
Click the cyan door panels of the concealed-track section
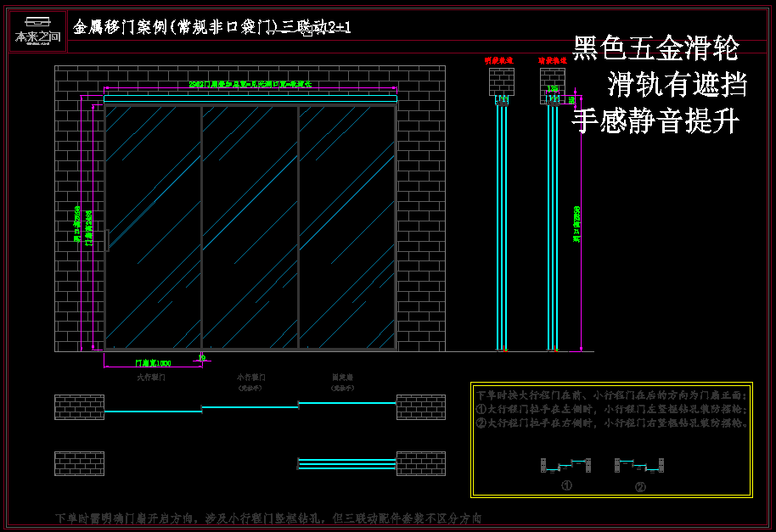(553, 227)
